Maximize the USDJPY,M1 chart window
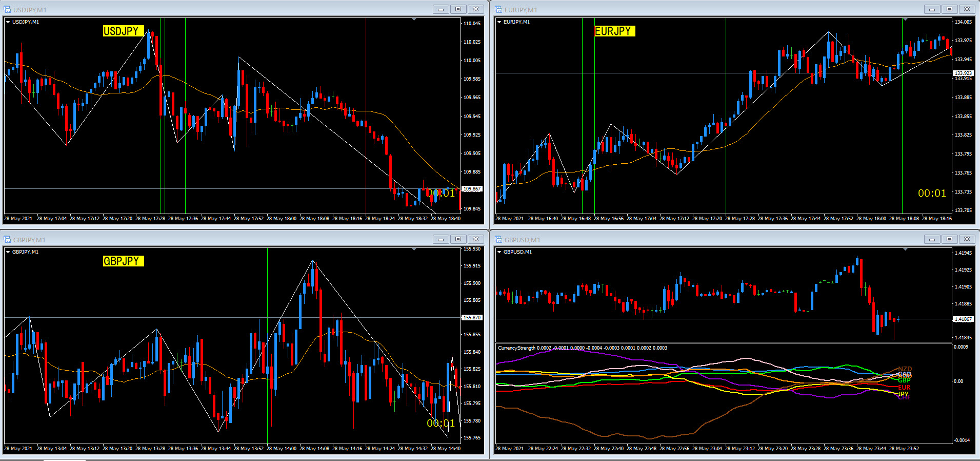Viewport: 980px width, 461px height. 458,9
